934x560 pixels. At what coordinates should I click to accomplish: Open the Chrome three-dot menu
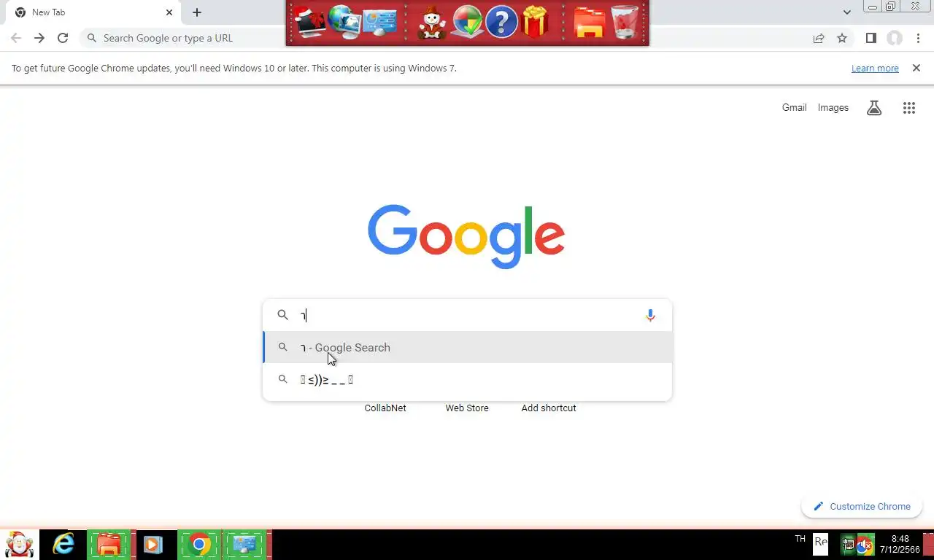pyautogui.click(x=918, y=38)
